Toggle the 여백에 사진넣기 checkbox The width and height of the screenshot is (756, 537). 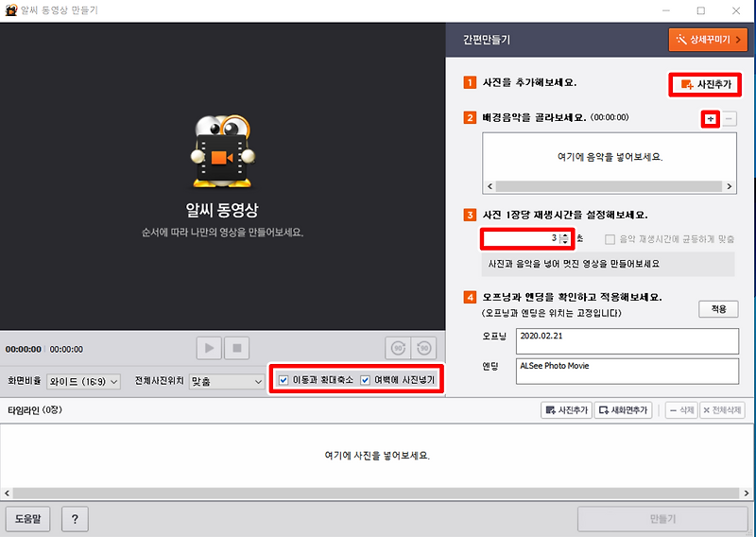(x=365, y=380)
